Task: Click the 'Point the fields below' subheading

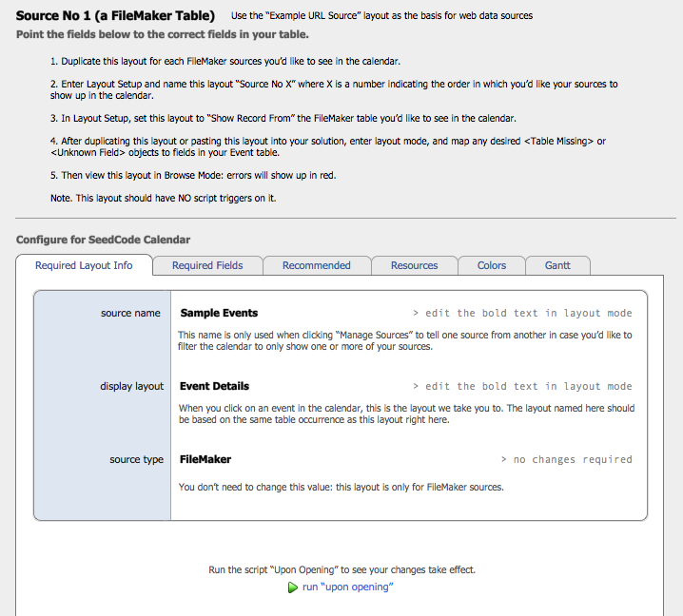Action: [x=163, y=34]
